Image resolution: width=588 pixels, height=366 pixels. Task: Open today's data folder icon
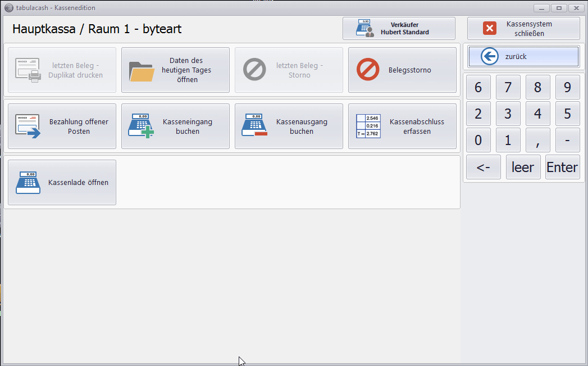[x=142, y=71]
